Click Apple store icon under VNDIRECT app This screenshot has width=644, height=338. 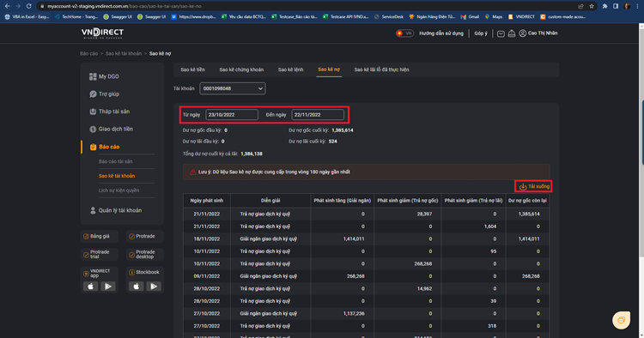click(91, 287)
